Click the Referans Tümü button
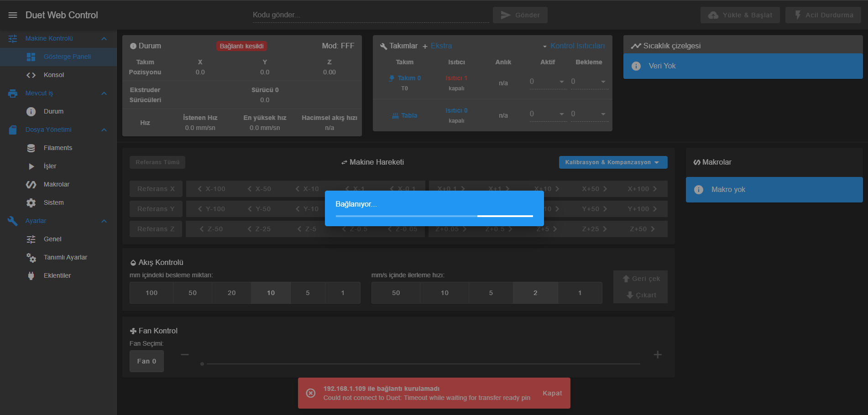The image size is (868, 415). coord(157,162)
